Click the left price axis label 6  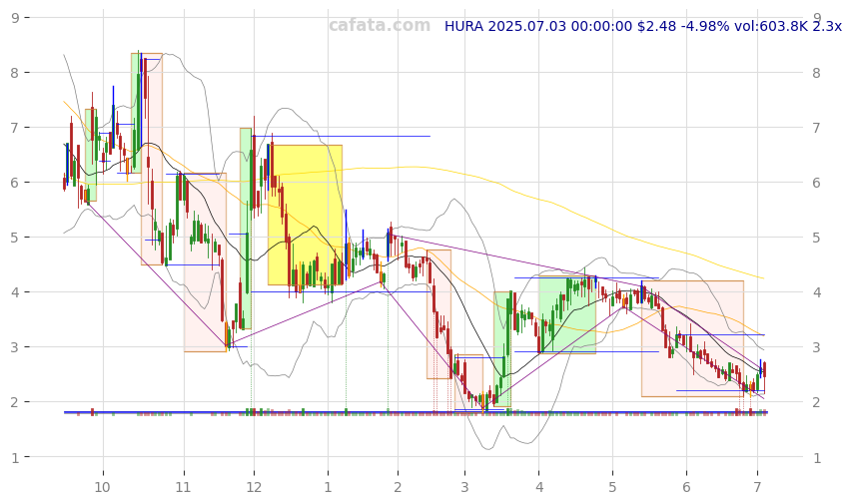[15, 183]
